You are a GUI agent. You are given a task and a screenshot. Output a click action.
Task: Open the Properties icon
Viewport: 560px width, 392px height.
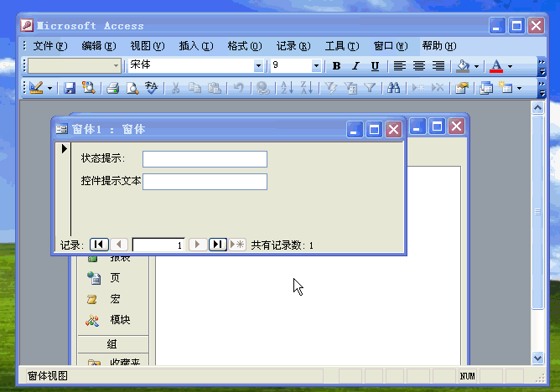coord(462,88)
